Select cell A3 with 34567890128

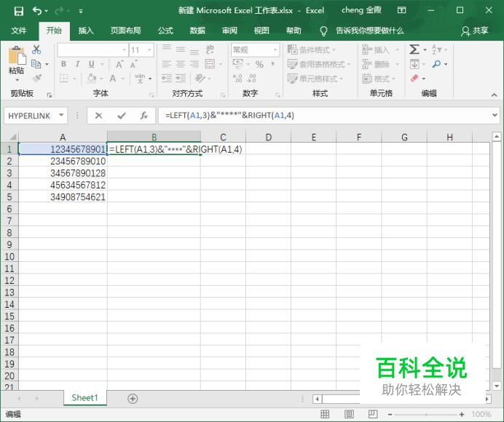[63, 173]
